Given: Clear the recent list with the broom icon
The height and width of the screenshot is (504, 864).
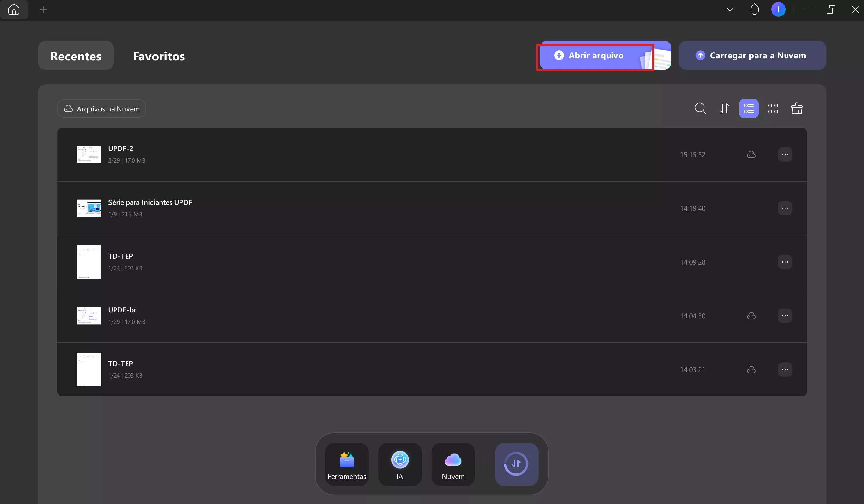Looking at the screenshot, I should 797,108.
